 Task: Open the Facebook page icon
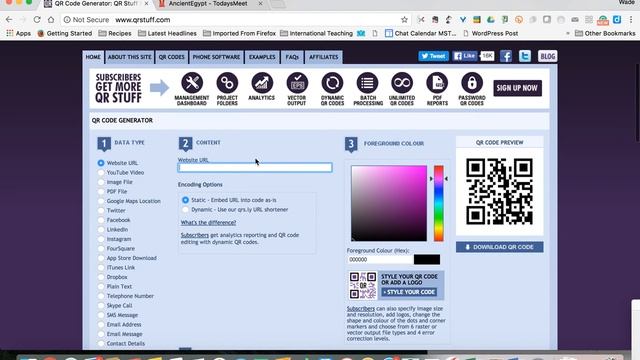click(x=506, y=56)
